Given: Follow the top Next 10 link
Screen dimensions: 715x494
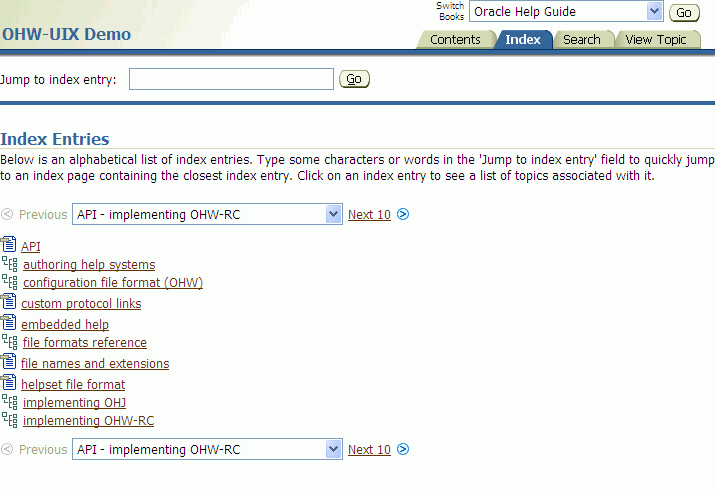Looking at the screenshot, I should pyautogui.click(x=369, y=214).
